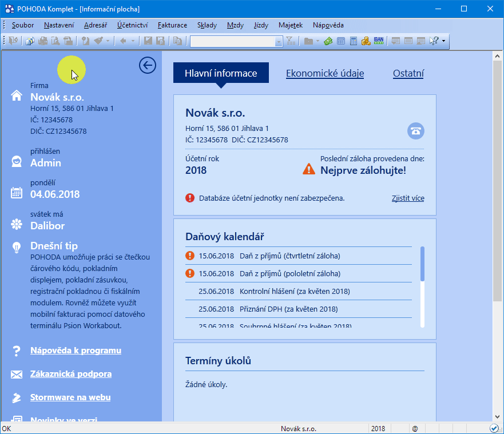Click the floppy disk with page icon
Viewport: 504px width, 434px height.
[x=160, y=41]
